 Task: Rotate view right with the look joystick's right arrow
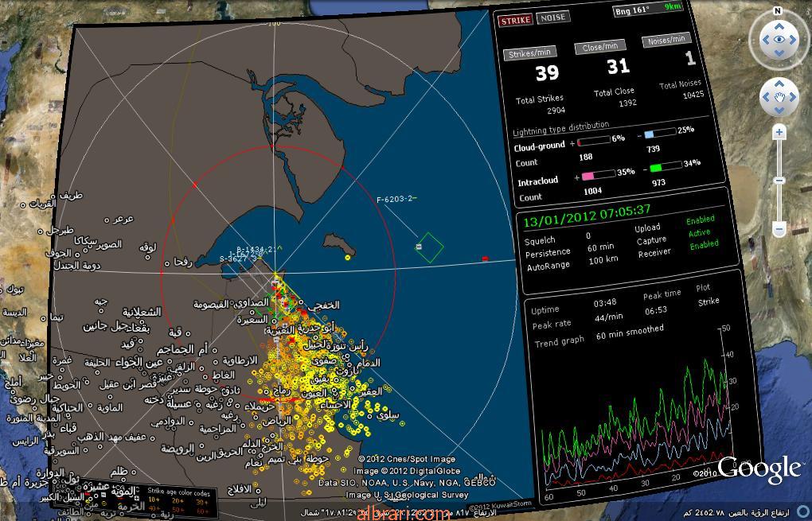(794, 40)
